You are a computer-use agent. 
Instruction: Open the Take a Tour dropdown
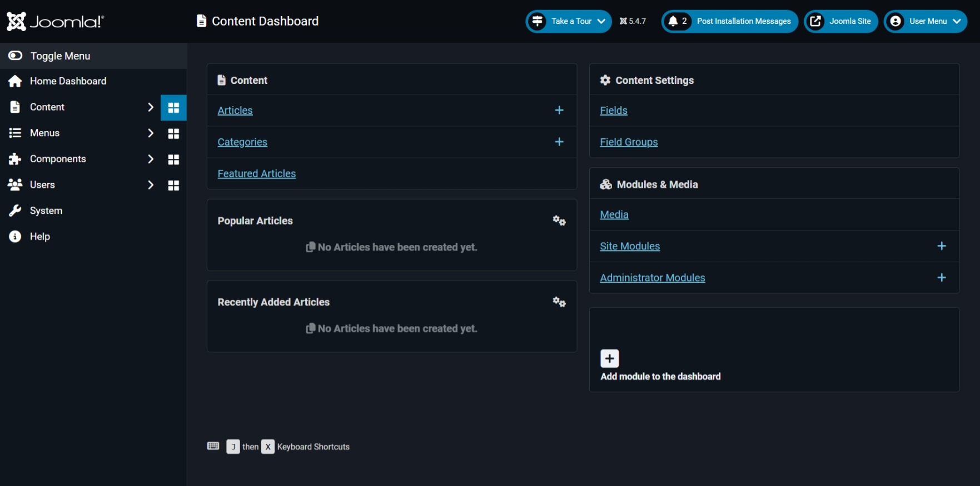(569, 22)
